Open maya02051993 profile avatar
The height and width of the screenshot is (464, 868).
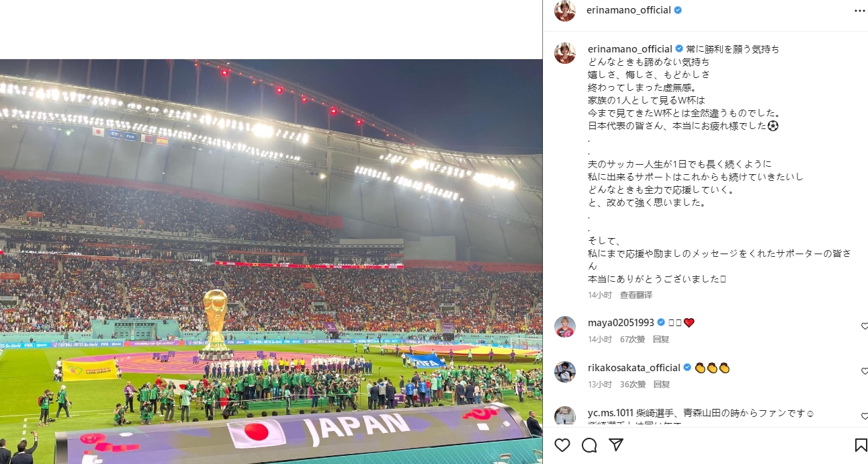(x=565, y=327)
